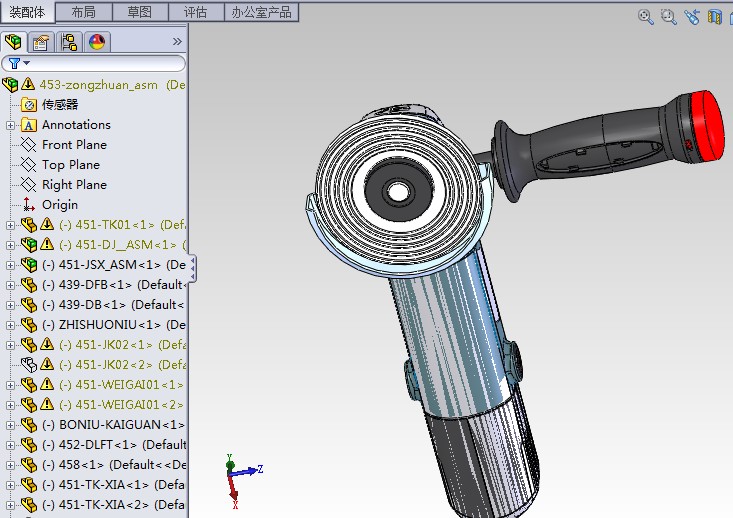
Task: Click the Front Plane icon
Action: pos(29,145)
